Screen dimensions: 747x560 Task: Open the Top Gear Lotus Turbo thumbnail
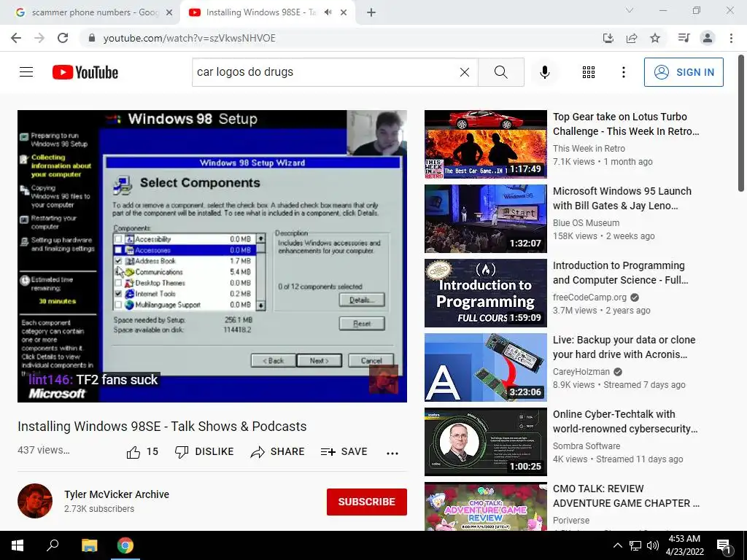pos(485,144)
